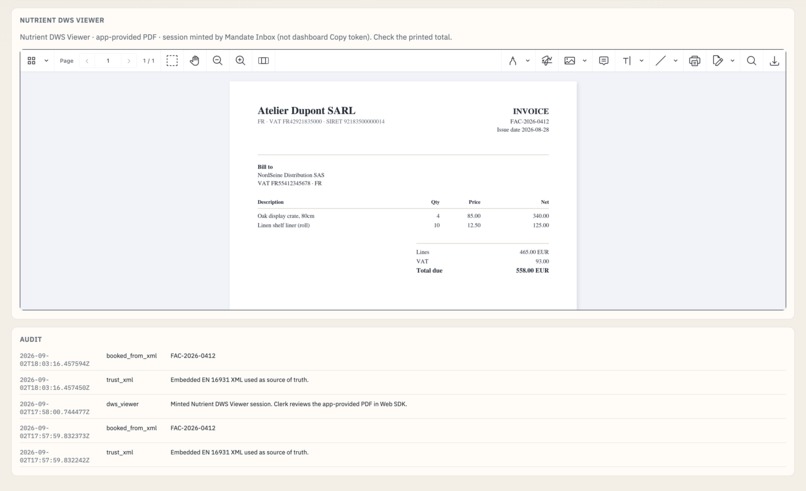
Task: Select the text annotation tool
Action: [627, 61]
